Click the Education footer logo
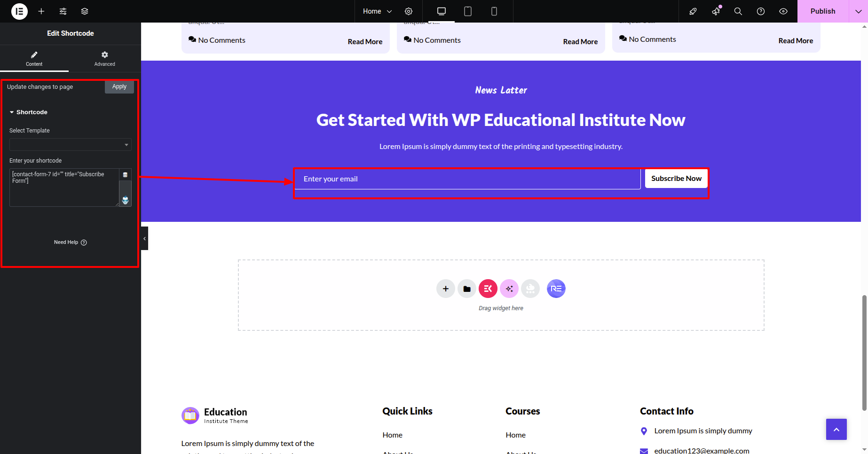Viewport: 868px width, 454px height. (x=215, y=415)
